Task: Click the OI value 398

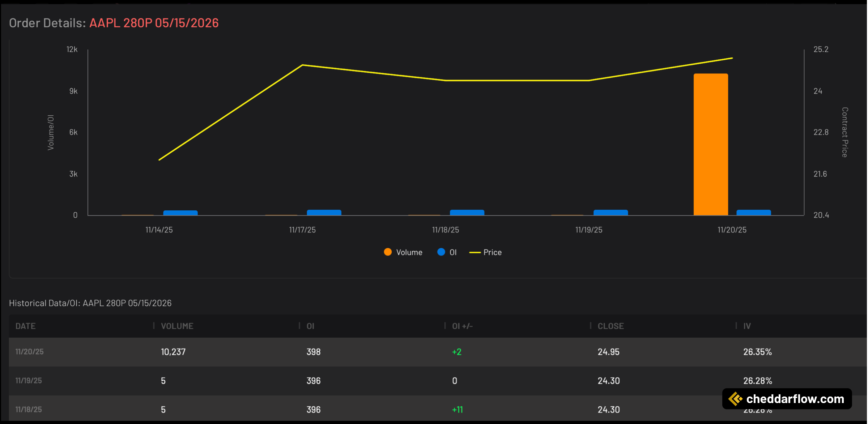Action: click(314, 352)
